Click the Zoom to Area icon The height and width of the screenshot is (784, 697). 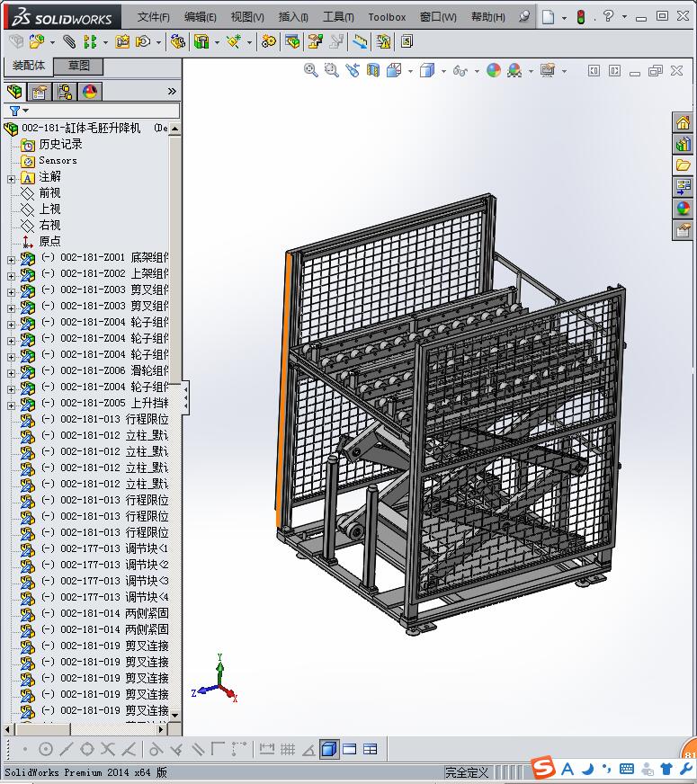click(331, 70)
